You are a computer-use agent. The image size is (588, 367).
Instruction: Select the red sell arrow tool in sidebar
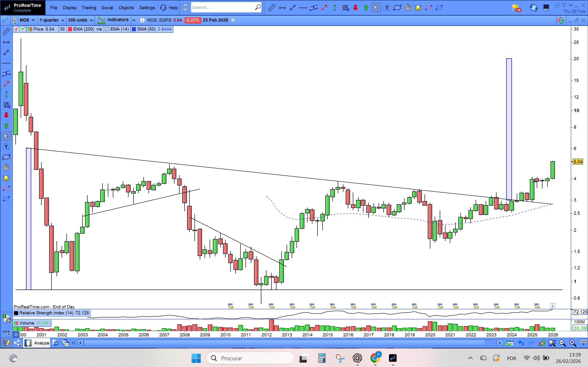pyautogui.click(x=6, y=115)
